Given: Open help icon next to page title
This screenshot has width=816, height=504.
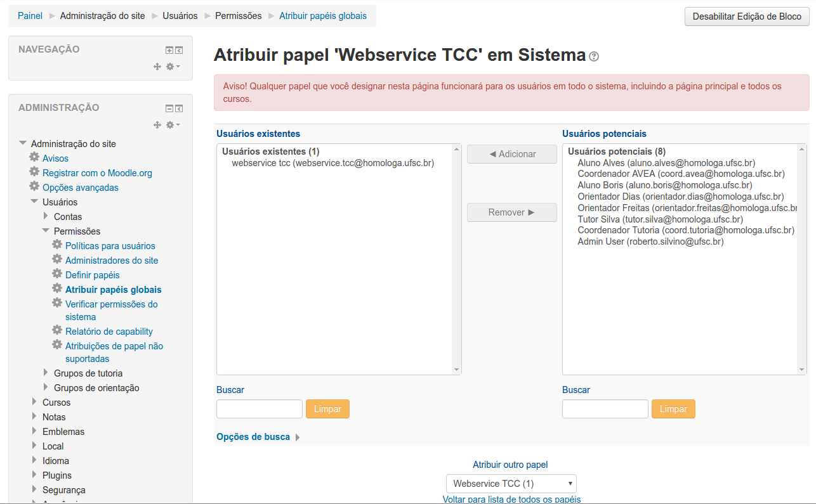Looking at the screenshot, I should tap(594, 56).
